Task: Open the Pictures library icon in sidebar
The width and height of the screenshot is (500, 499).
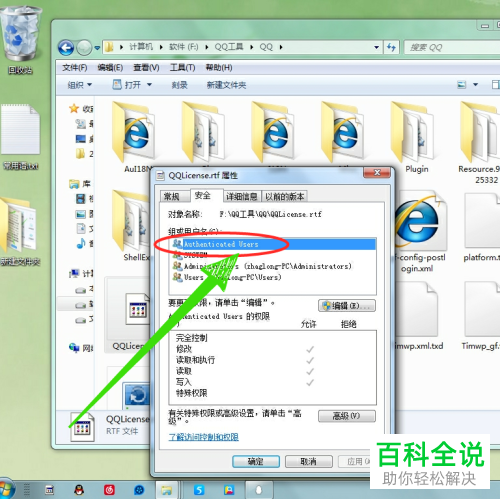Action: [x=80, y=214]
